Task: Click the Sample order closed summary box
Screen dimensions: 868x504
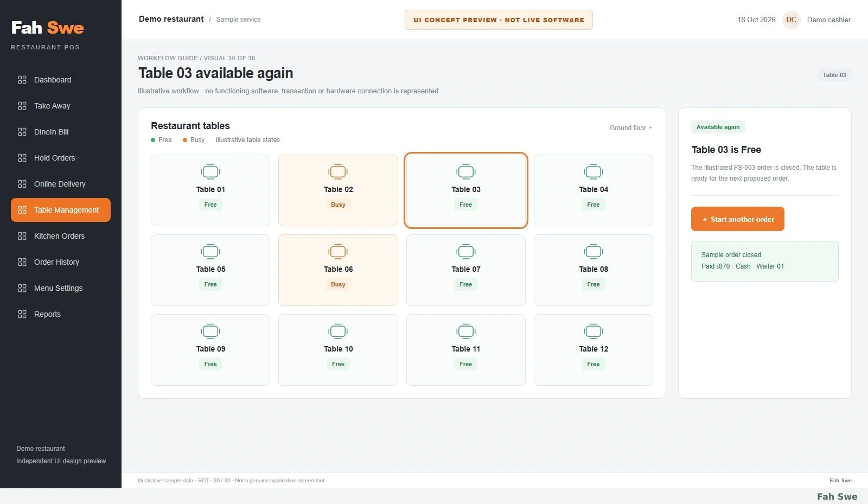Action: (765, 261)
